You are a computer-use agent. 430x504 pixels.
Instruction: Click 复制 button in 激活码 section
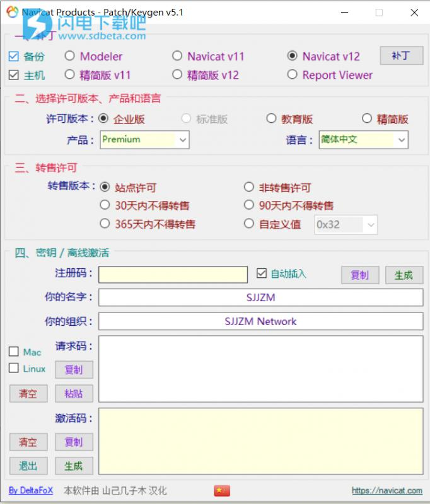74,442
